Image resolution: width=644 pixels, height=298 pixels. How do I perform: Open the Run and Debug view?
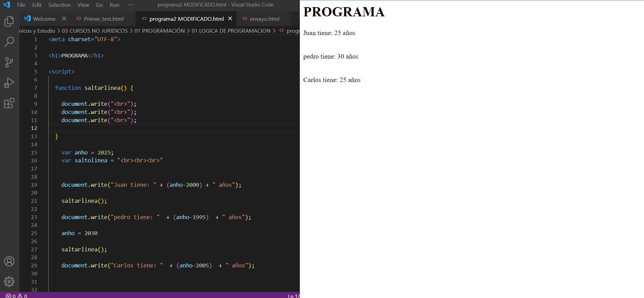9,83
